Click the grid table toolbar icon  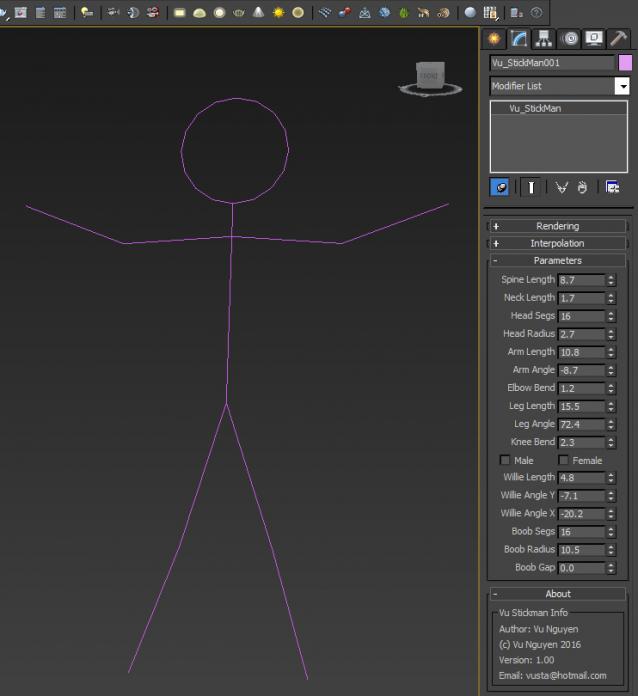pos(59,12)
